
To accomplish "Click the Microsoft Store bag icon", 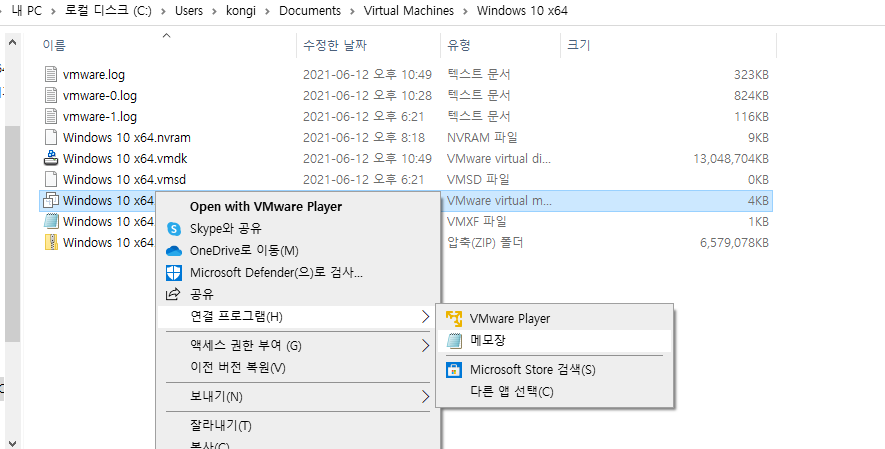I will point(454,370).
